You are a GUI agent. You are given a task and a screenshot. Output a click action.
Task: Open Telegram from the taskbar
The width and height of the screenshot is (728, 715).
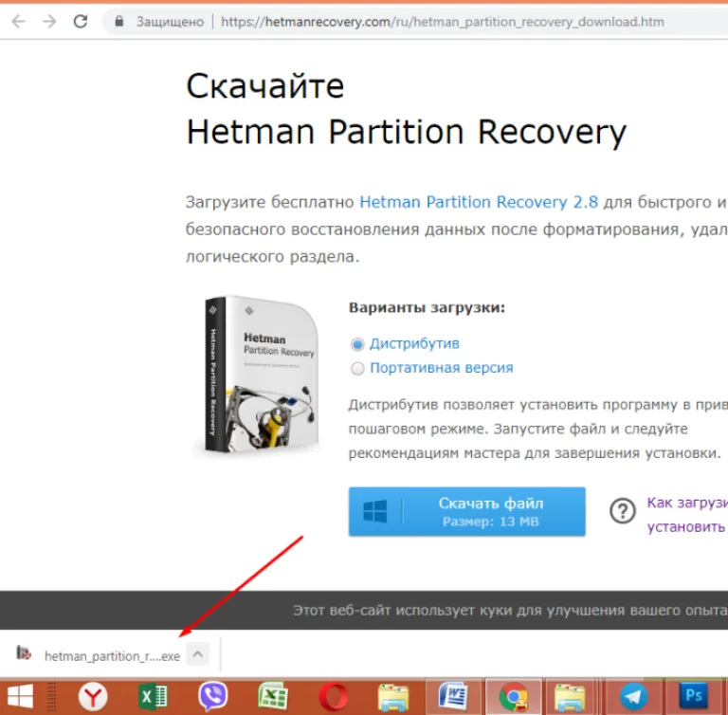pyautogui.click(x=633, y=697)
